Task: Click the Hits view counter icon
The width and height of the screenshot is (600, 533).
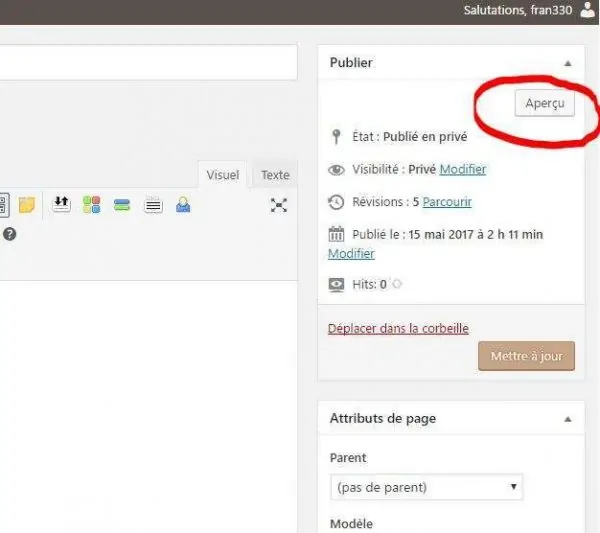Action: [x=336, y=285]
